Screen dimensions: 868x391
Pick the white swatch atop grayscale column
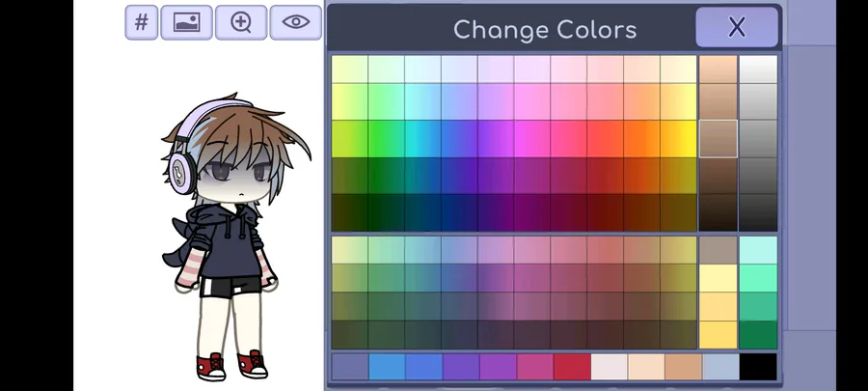click(758, 70)
